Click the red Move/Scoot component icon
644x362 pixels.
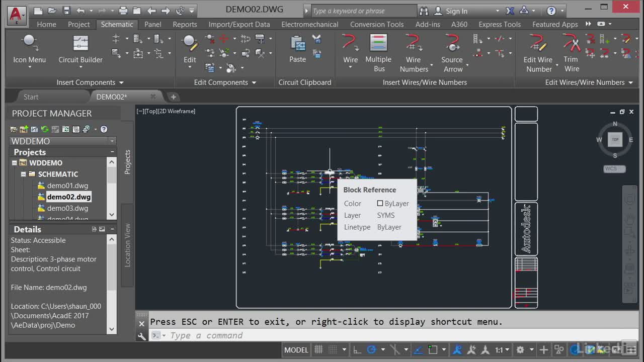[x=224, y=39]
